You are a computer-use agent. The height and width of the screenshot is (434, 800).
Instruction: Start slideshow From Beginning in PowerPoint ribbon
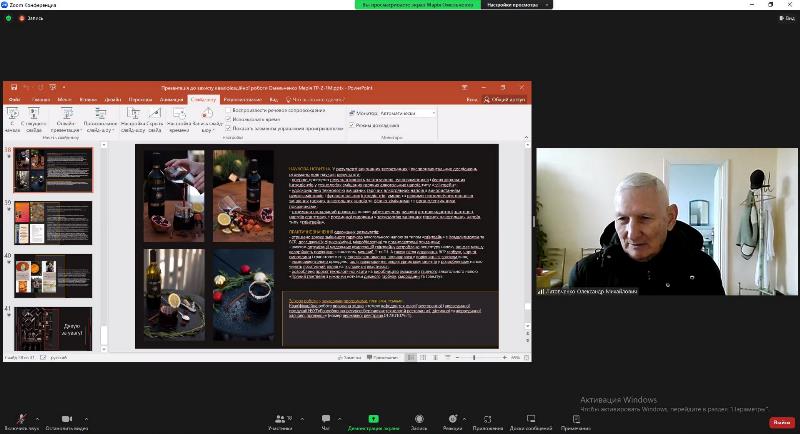14,117
